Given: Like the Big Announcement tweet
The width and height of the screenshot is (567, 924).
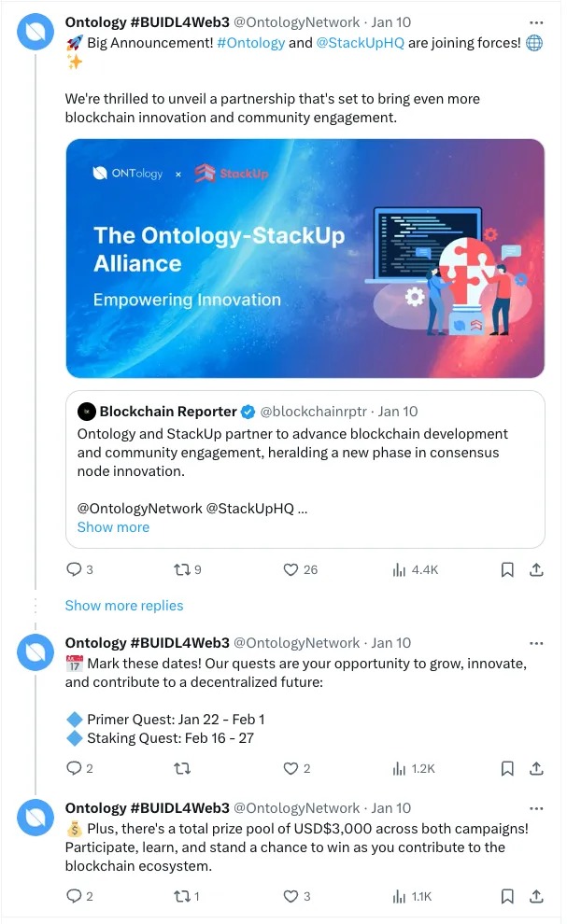Looking at the screenshot, I should (x=290, y=569).
